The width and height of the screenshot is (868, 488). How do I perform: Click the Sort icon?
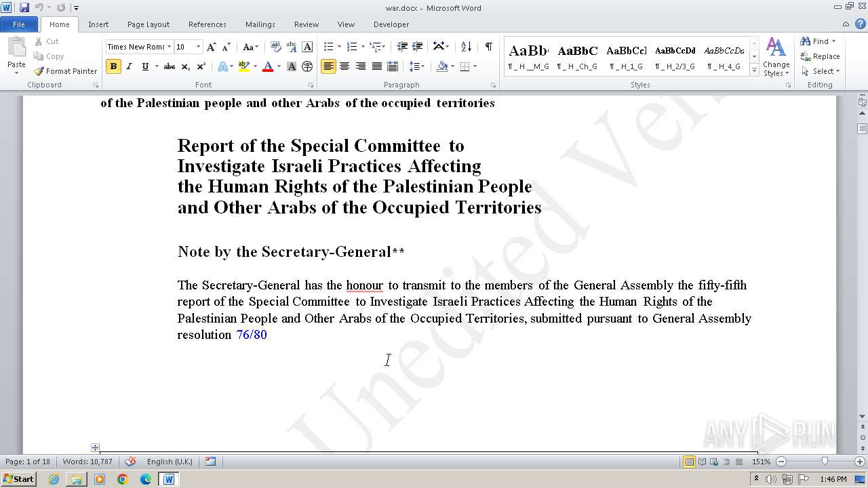466,47
